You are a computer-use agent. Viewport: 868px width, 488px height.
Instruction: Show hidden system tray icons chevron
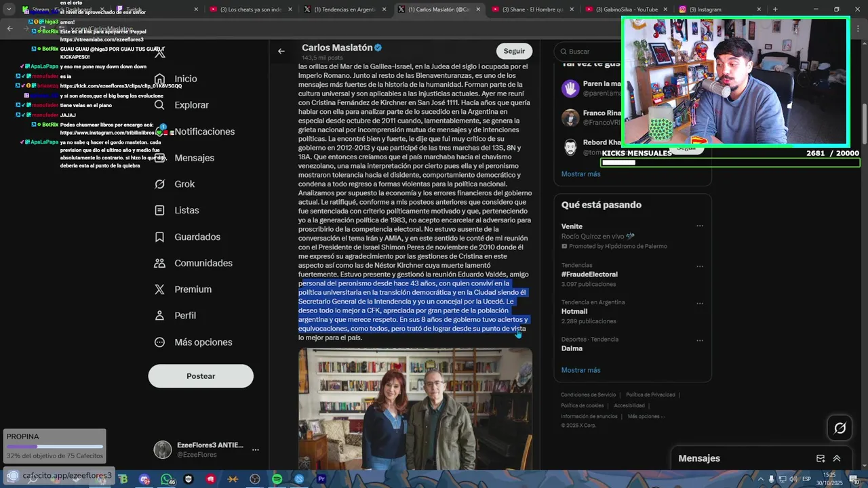pos(760,479)
